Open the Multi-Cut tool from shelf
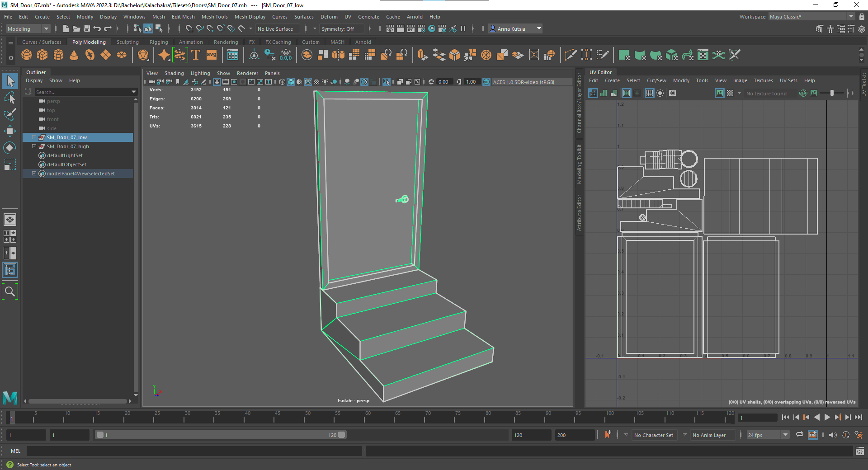Screen dimensions: 868x470 571,55
